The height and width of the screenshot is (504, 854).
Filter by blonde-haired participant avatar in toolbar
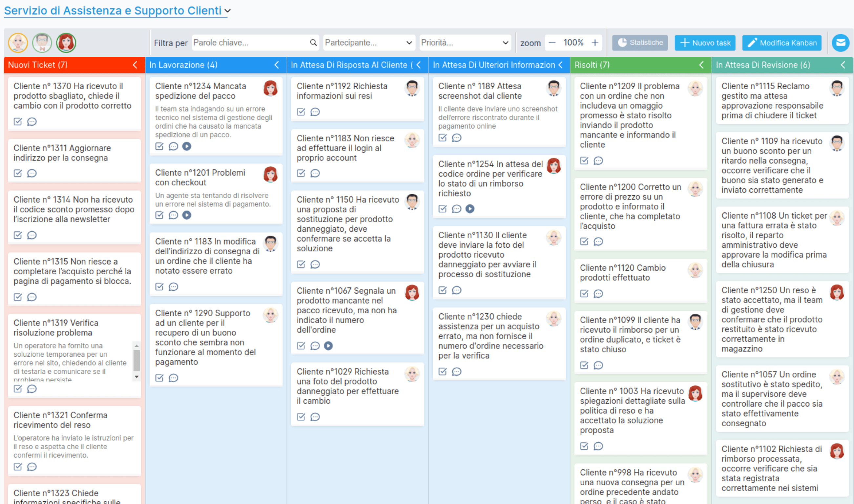[18, 43]
